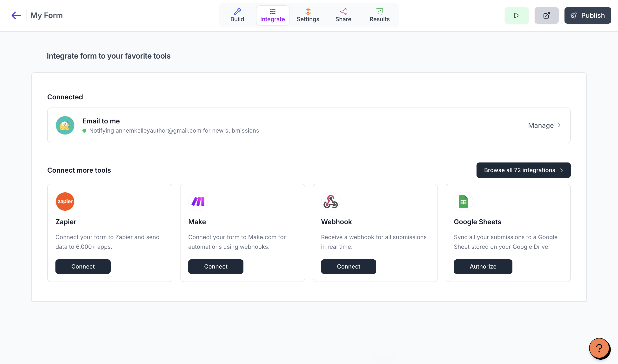Image resolution: width=618 pixels, height=364 pixels.
Task: Go to the Share tab
Action: click(x=343, y=15)
